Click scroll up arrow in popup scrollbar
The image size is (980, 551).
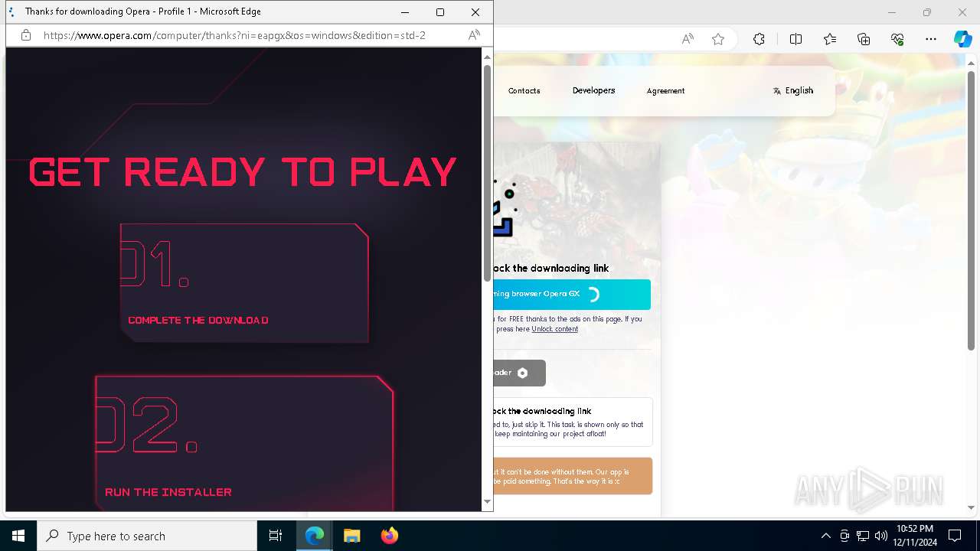point(487,57)
